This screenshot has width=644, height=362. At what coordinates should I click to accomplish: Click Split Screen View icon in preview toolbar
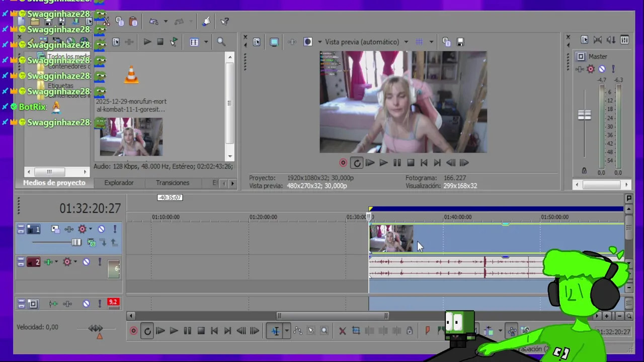pos(308,42)
